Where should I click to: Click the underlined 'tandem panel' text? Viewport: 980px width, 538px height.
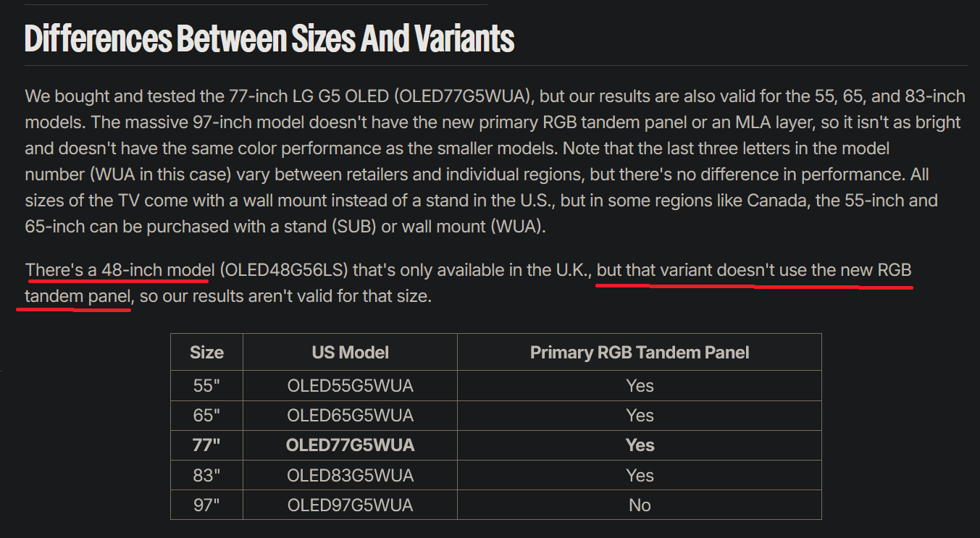[x=78, y=297]
